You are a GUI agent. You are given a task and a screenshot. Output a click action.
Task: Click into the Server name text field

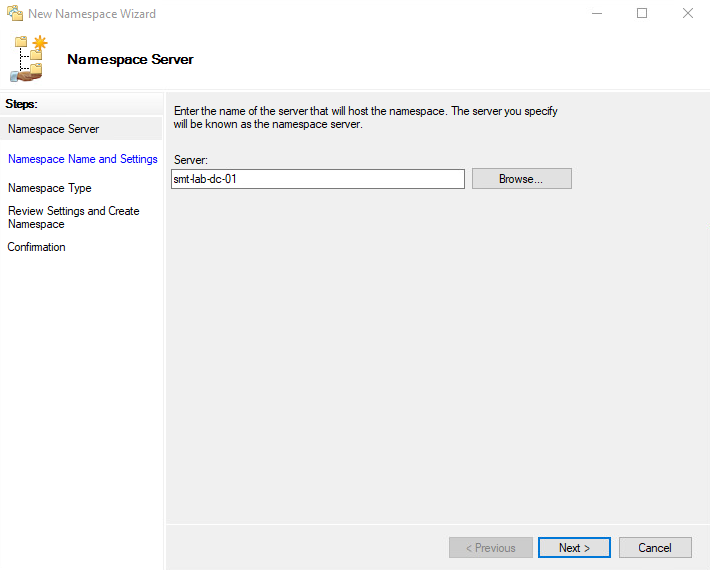tap(318, 179)
